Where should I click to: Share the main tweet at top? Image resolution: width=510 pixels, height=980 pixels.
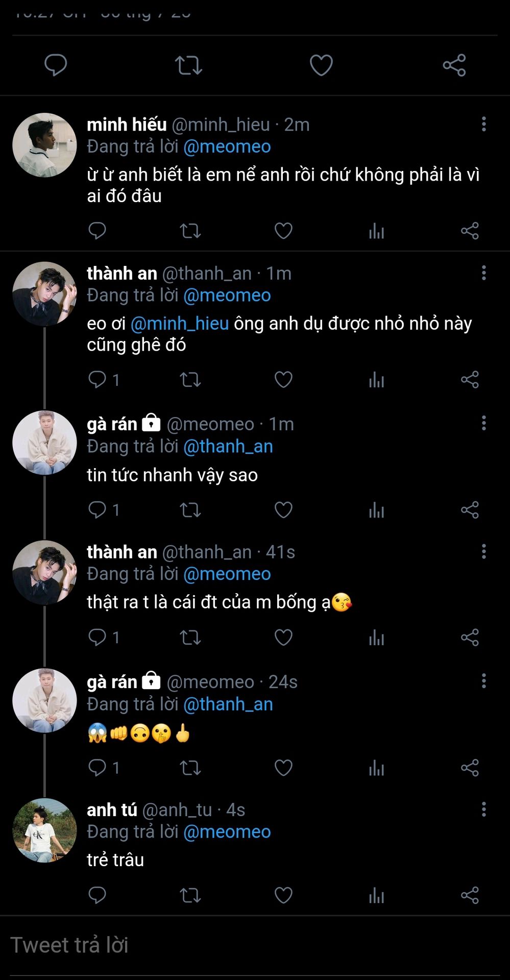454,65
